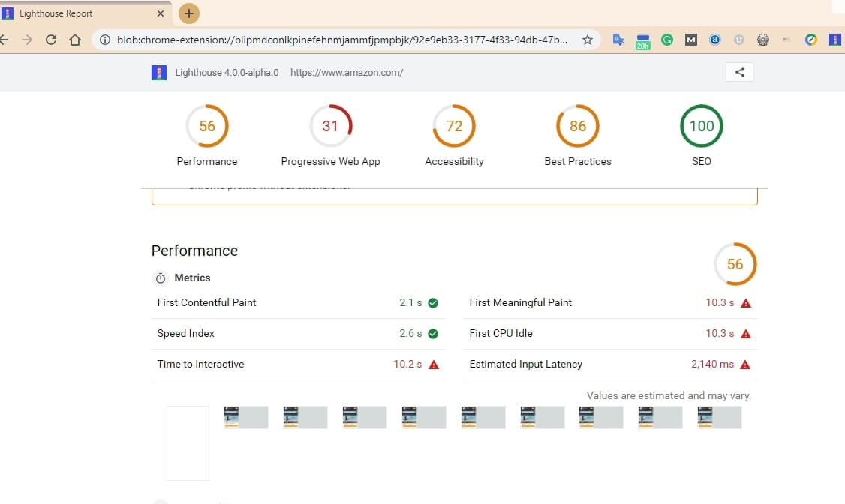
Task: Click the Google Translate extension icon
Action: click(x=618, y=40)
